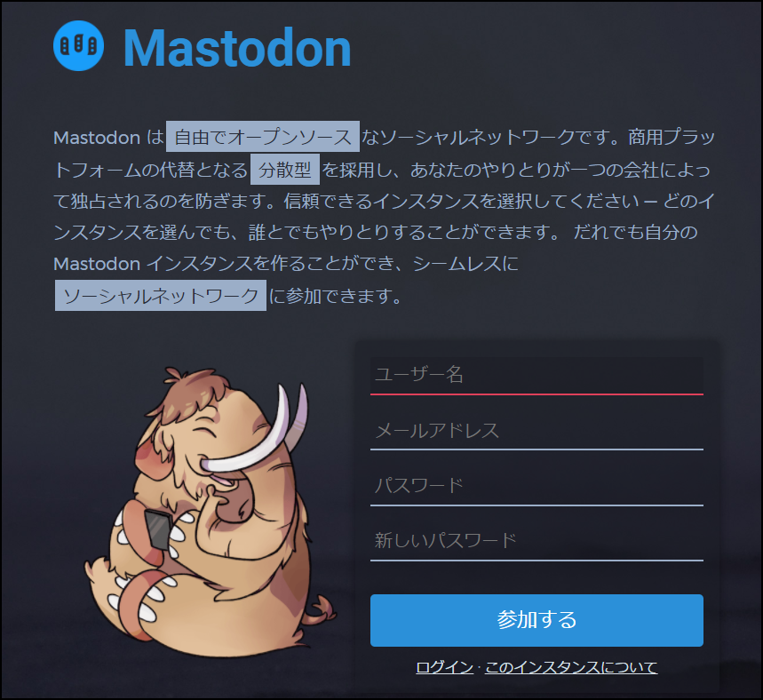
Task: Click the round blue Mastodon logo icon
Action: click(78, 46)
